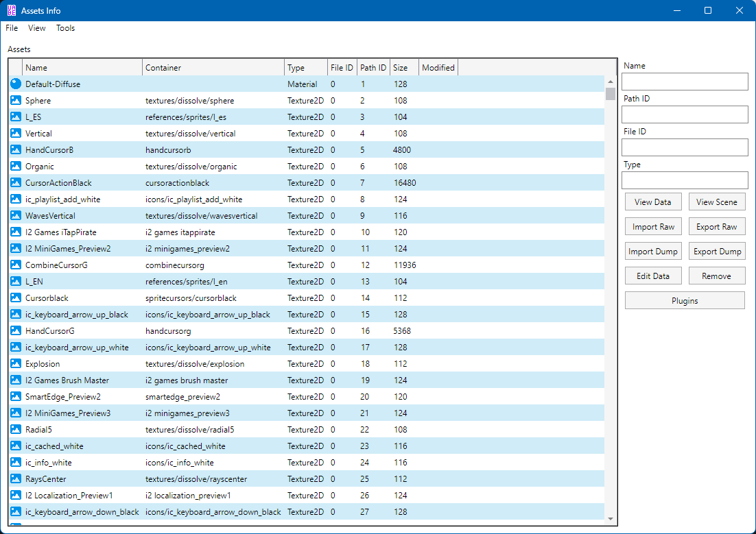
Task: Click the Explosion texture icon
Action: [16, 363]
